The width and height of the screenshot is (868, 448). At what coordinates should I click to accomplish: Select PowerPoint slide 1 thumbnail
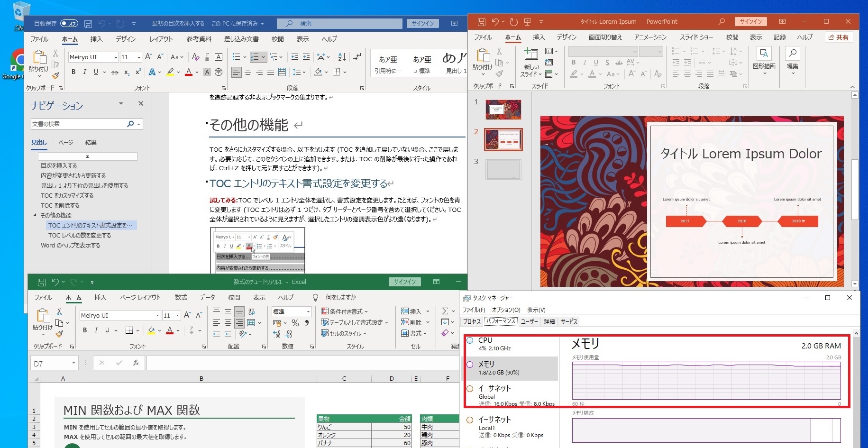click(x=503, y=110)
